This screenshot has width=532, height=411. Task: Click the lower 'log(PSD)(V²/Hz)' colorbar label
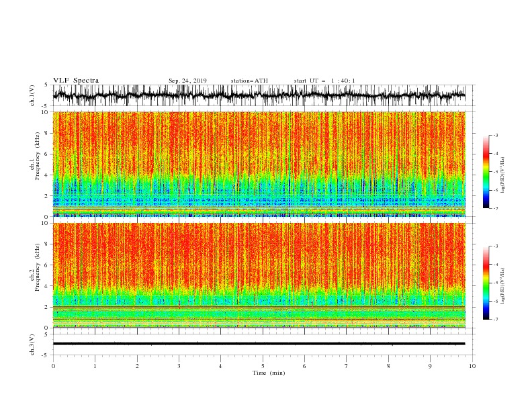click(502, 286)
